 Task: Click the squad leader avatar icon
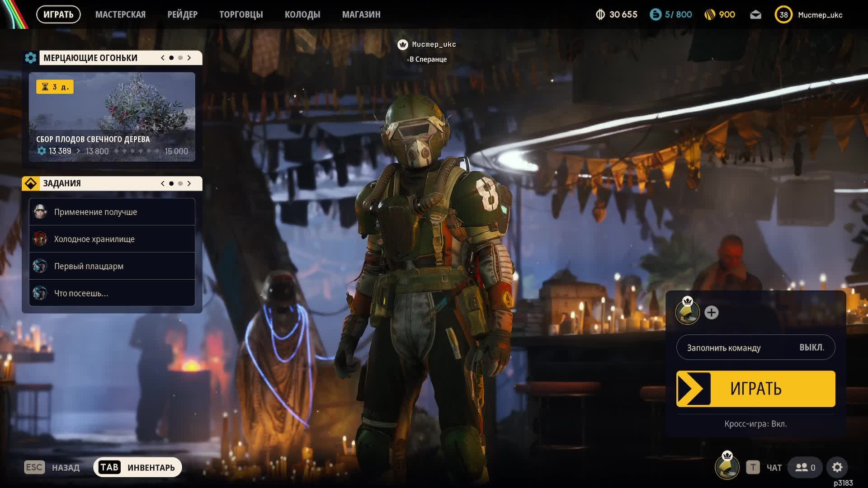tap(687, 312)
